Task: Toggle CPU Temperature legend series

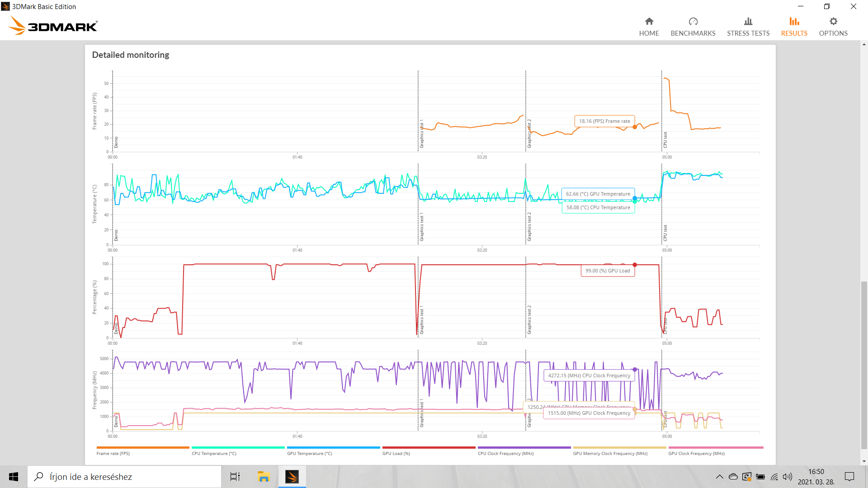Action: [x=214, y=453]
